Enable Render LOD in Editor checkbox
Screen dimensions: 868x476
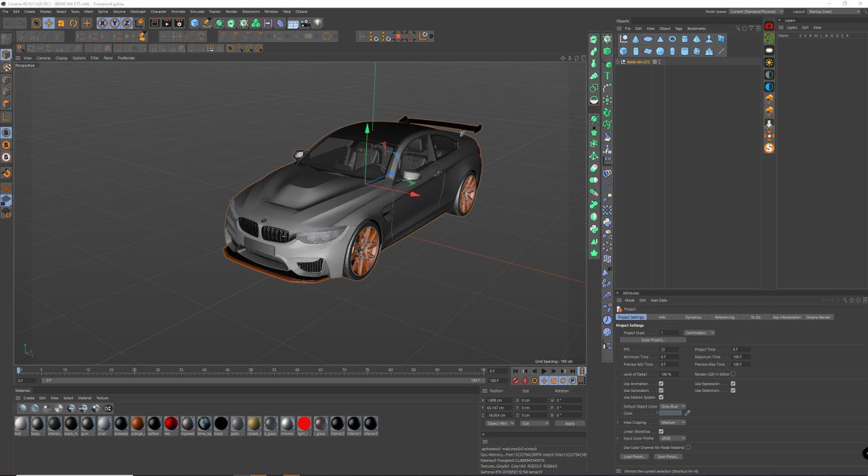click(x=733, y=374)
